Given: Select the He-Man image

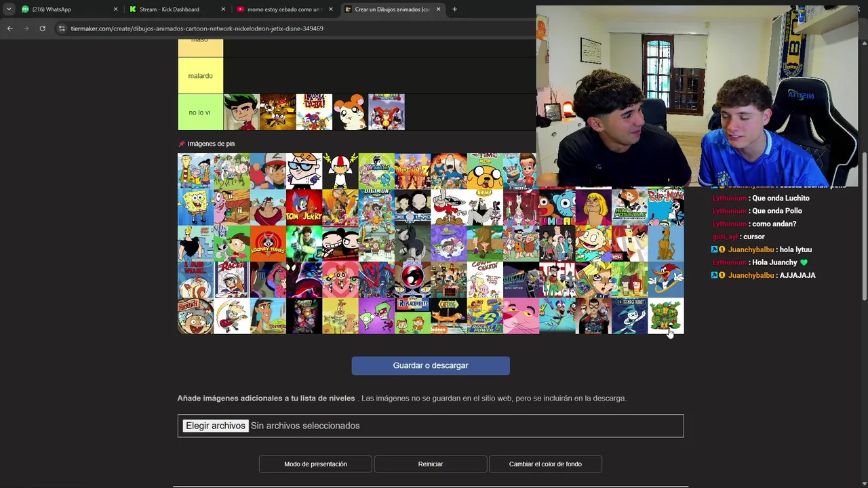Looking at the screenshot, I should (x=593, y=207).
